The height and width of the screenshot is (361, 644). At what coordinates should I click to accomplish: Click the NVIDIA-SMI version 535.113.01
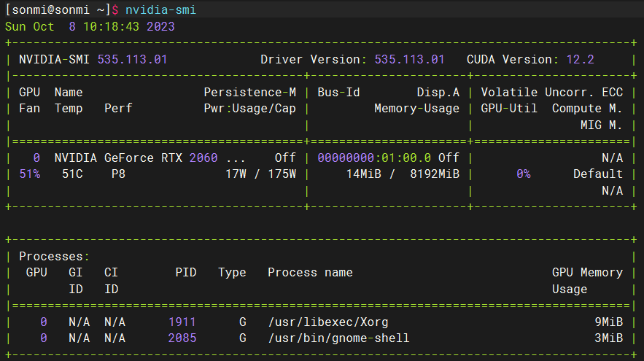tap(132, 60)
